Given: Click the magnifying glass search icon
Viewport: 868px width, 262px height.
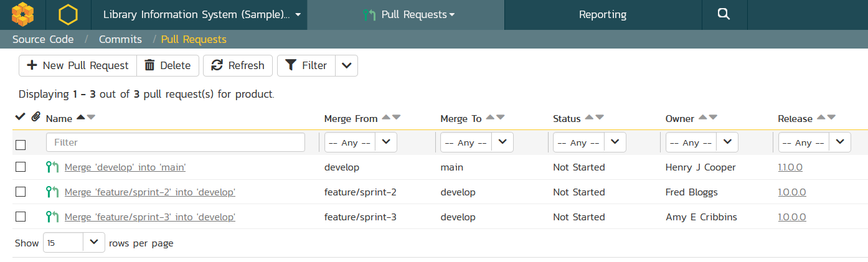Looking at the screenshot, I should click(x=724, y=14).
